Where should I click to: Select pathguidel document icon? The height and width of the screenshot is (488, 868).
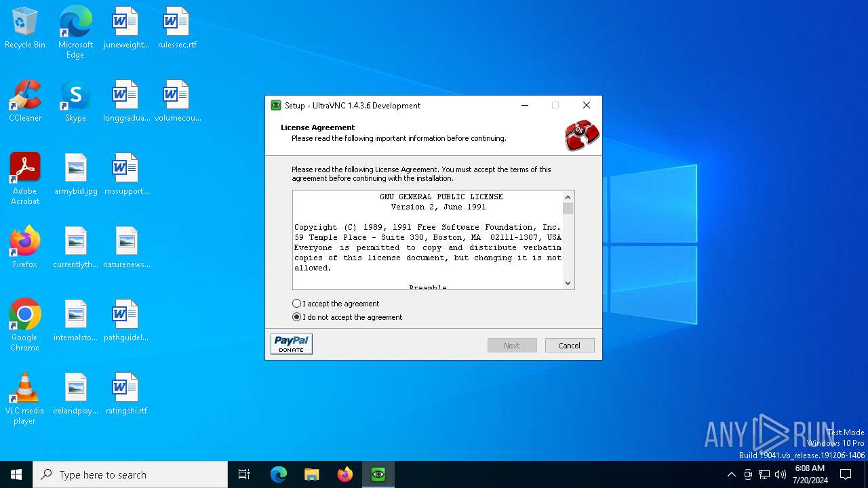coord(126,321)
